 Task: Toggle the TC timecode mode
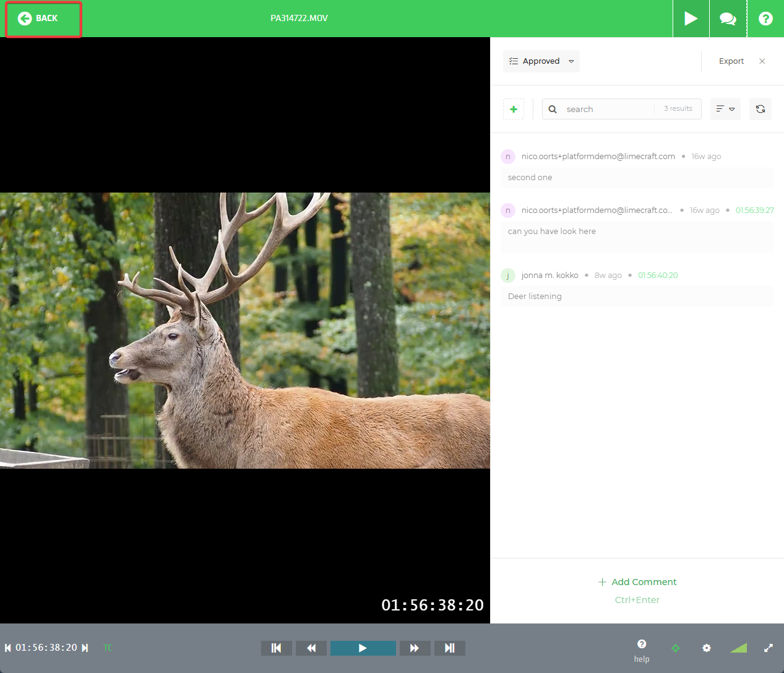[x=108, y=648]
